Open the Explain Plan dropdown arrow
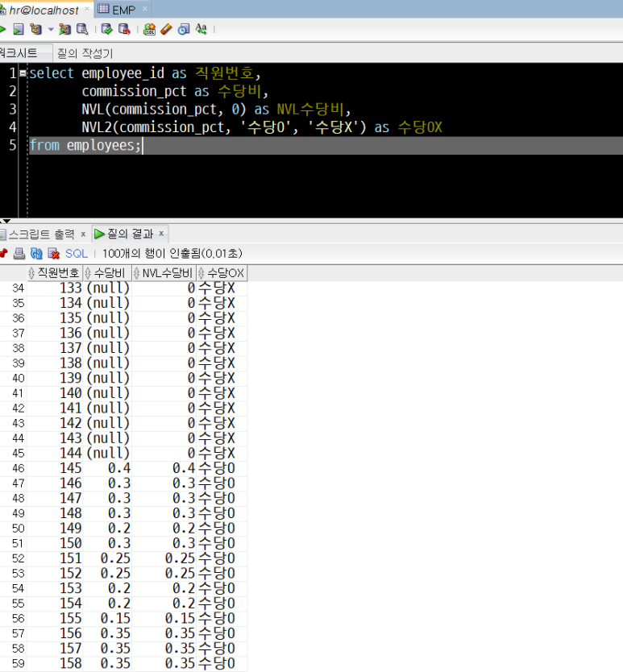 tap(51, 30)
